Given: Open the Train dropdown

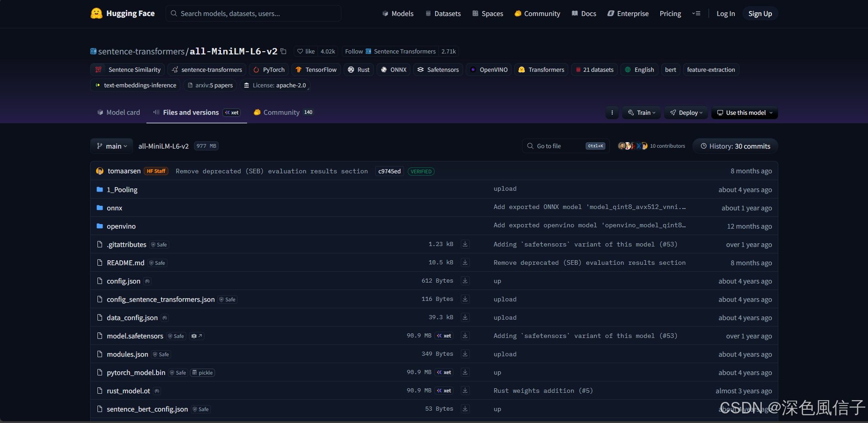Looking at the screenshot, I should [642, 112].
